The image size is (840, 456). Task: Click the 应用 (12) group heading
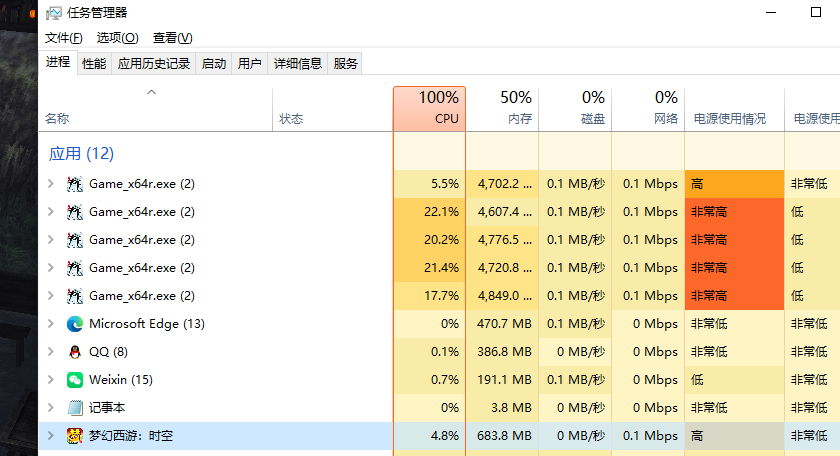82,153
